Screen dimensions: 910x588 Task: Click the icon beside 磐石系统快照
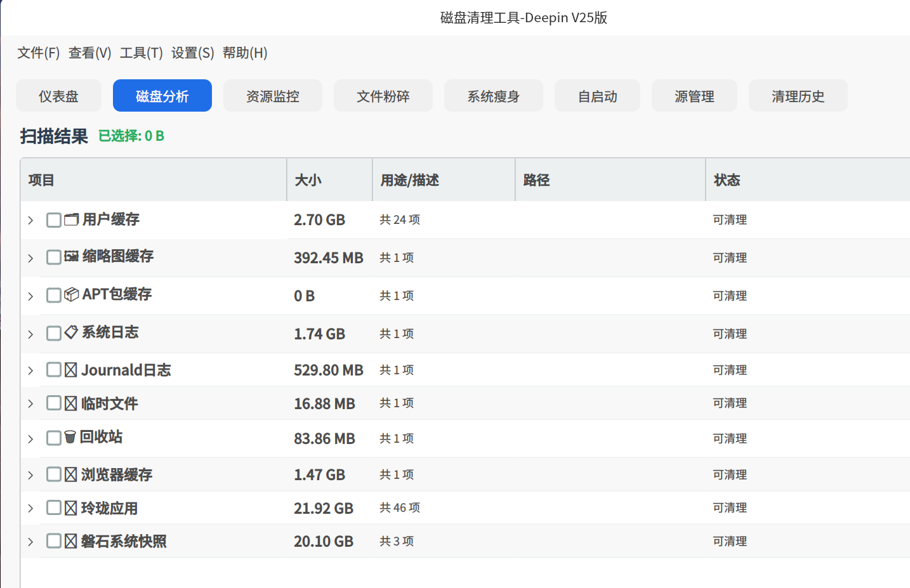(x=71, y=541)
